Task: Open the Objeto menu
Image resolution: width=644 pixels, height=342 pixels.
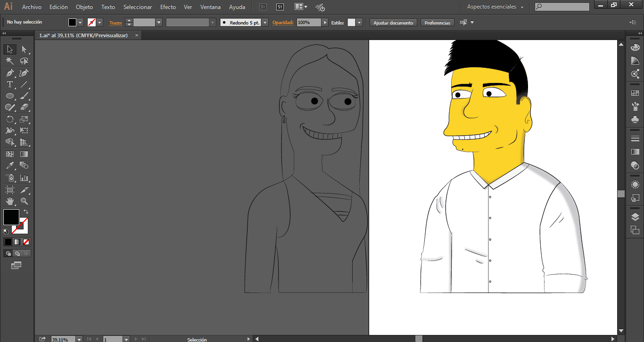Action: [84, 7]
